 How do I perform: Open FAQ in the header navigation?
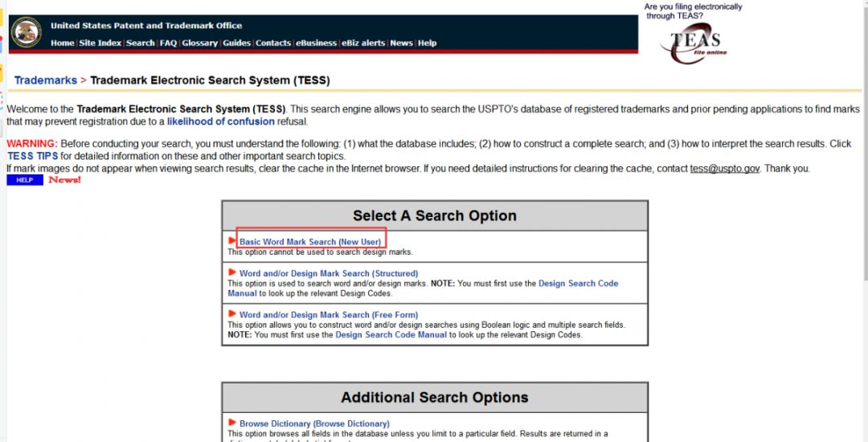(x=168, y=43)
